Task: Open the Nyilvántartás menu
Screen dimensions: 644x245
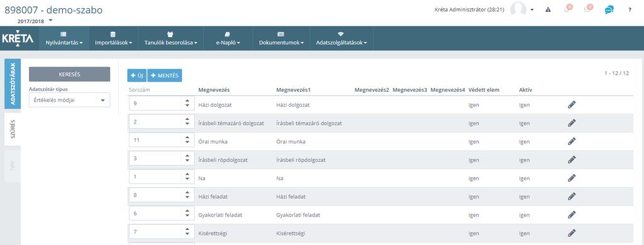Action: pos(64,38)
